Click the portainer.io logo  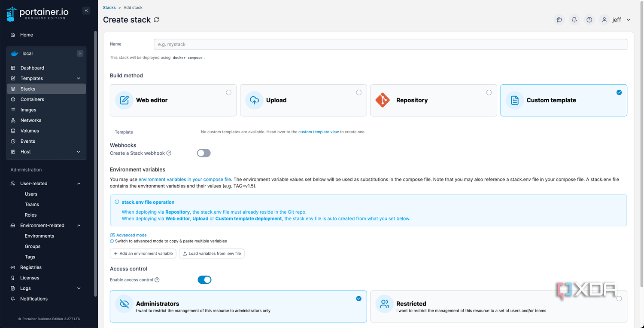38,15
